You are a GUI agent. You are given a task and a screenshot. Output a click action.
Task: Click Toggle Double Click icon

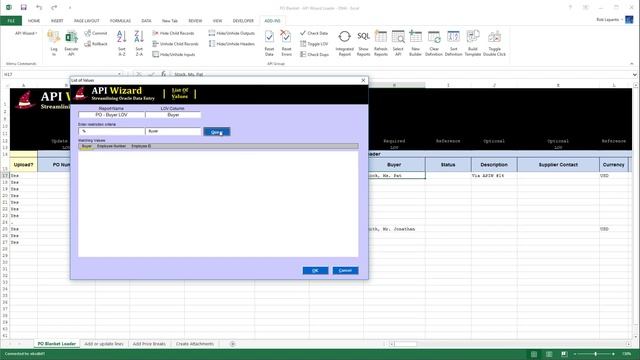pos(494,43)
